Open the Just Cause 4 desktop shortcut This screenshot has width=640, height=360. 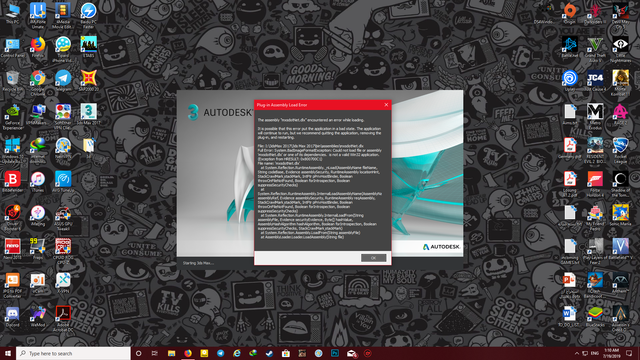coord(595,81)
